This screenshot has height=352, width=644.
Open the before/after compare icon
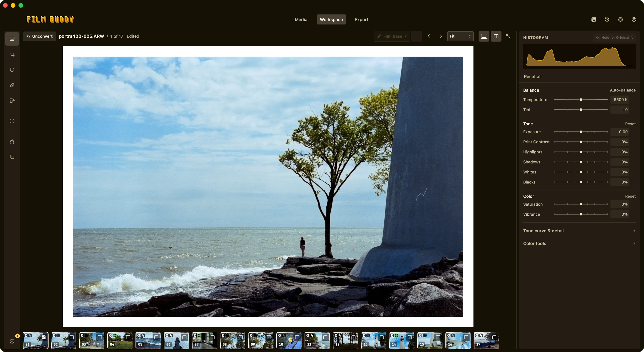tap(12, 121)
